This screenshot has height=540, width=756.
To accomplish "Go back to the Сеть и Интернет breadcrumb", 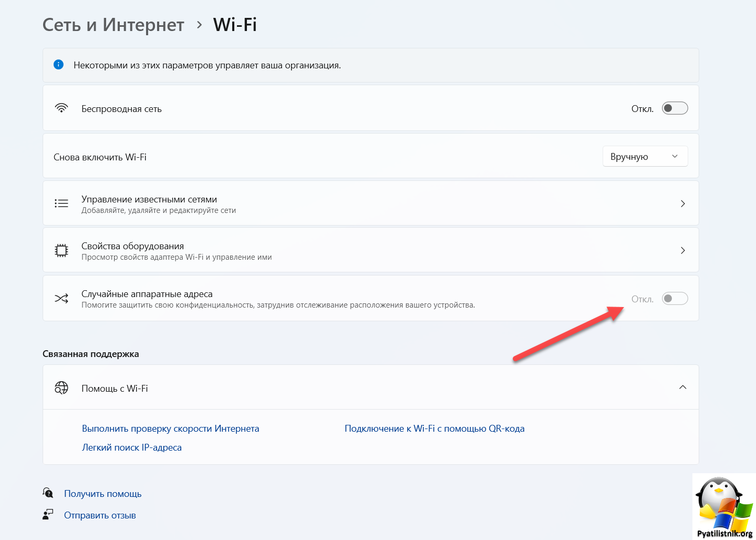I will pyautogui.click(x=113, y=25).
